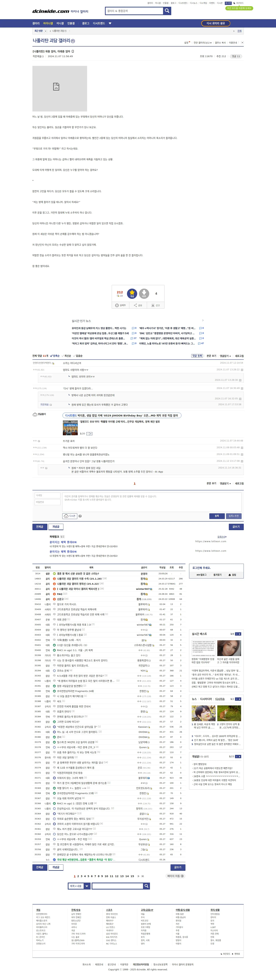Image resolution: width=276 pixels, height=980 pixels.
Task: Click the question mark help icon beside 디시콘
Action: pos(80,516)
